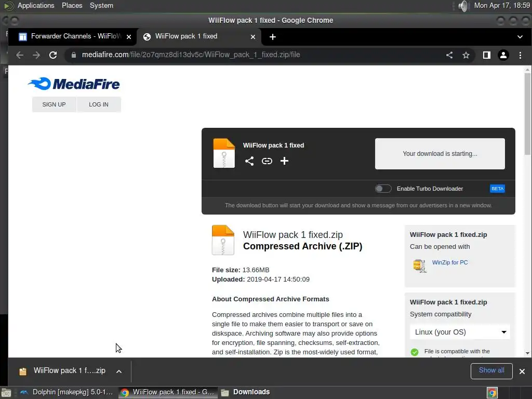The width and height of the screenshot is (532, 399).
Task: Open the Places menu
Action: [x=72, y=5]
